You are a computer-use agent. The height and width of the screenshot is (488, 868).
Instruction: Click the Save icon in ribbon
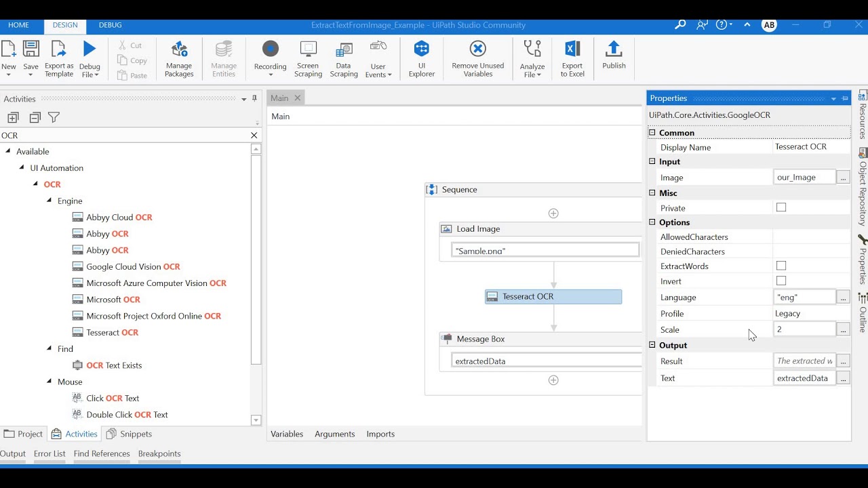[x=31, y=49]
